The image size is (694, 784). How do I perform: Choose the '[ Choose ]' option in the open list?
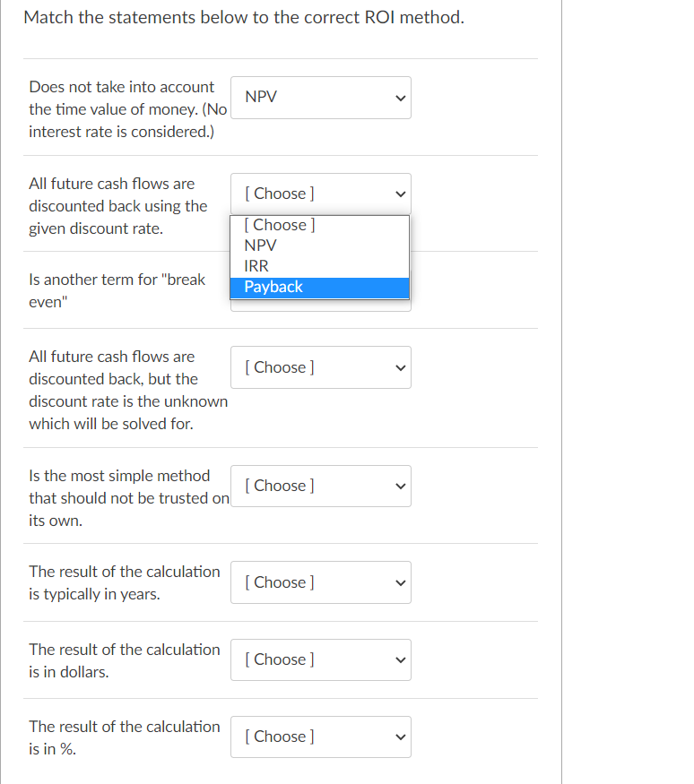(278, 224)
